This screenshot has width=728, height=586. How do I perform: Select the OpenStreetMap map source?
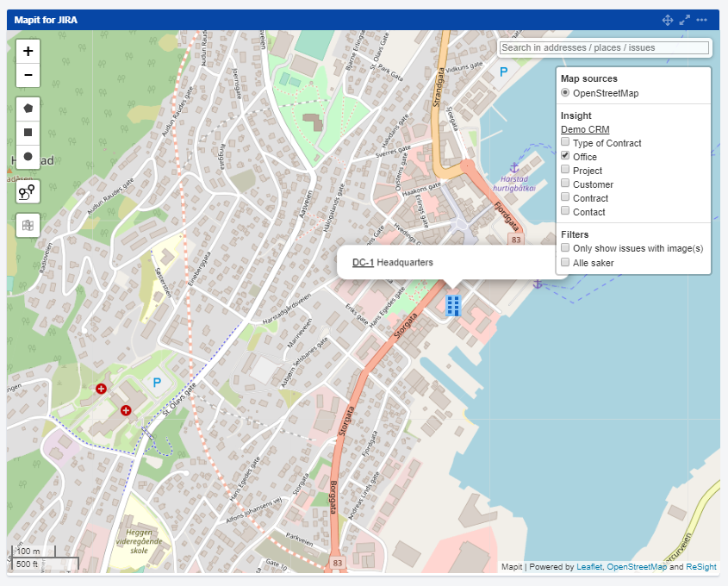click(565, 93)
